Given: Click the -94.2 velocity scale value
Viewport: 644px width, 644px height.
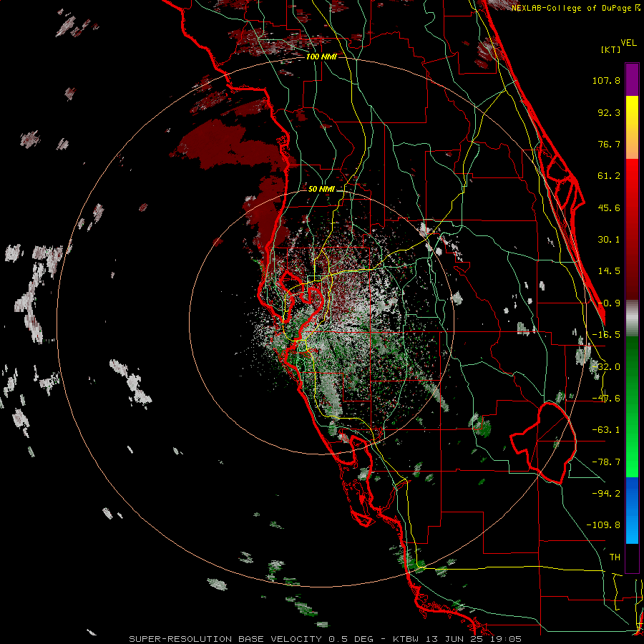Looking at the screenshot, I should (x=606, y=493).
